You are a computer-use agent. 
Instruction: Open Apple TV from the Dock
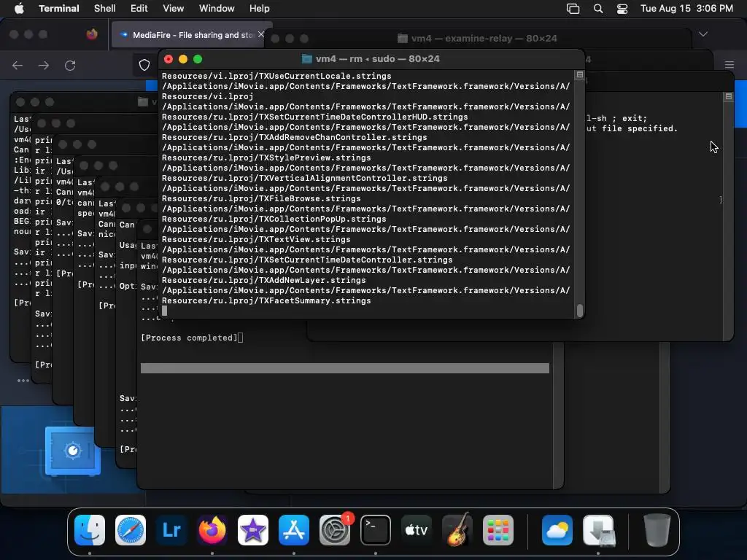click(x=417, y=530)
